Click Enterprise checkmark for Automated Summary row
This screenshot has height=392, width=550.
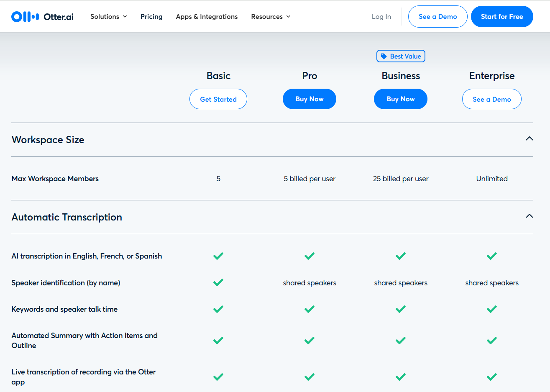[x=492, y=341]
